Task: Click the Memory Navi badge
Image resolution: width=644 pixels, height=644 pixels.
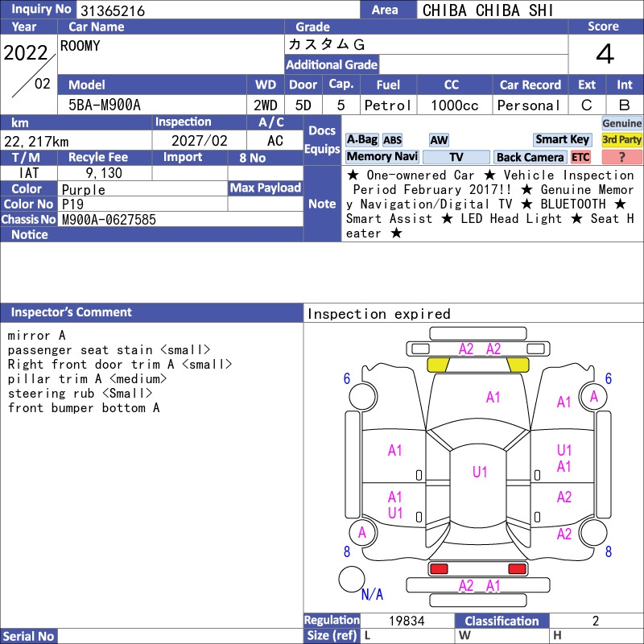Action: [x=382, y=156]
